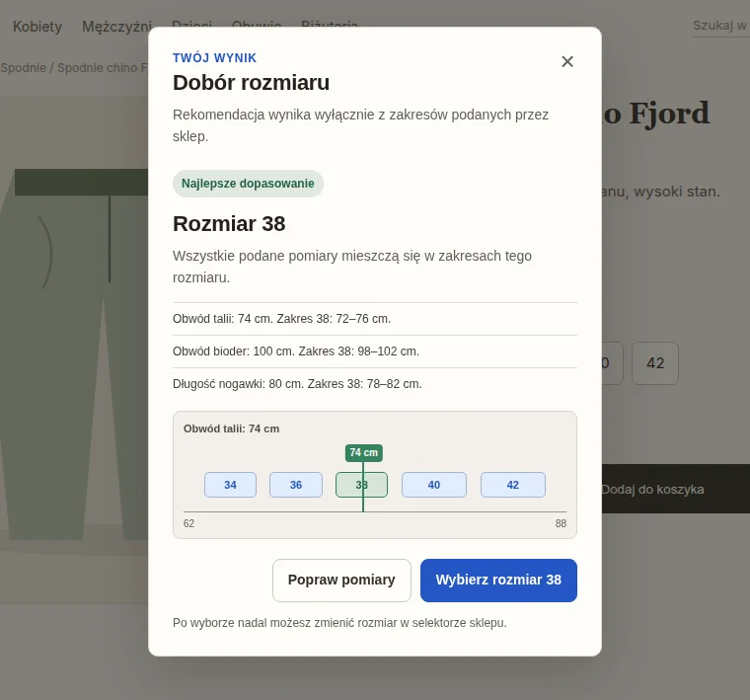Choose size 42 in the shop selector
The height and width of the screenshot is (700, 750).
[x=655, y=363]
